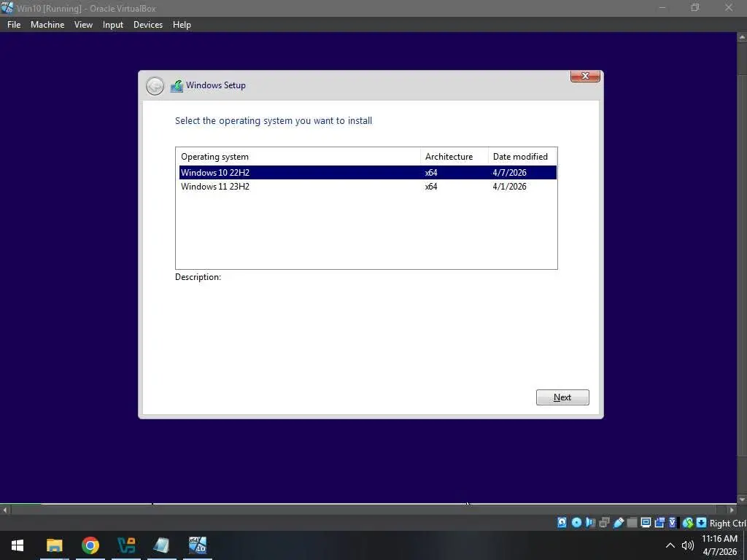Open the View menu
Image resolution: width=747 pixels, height=560 pixels.
[83, 25]
